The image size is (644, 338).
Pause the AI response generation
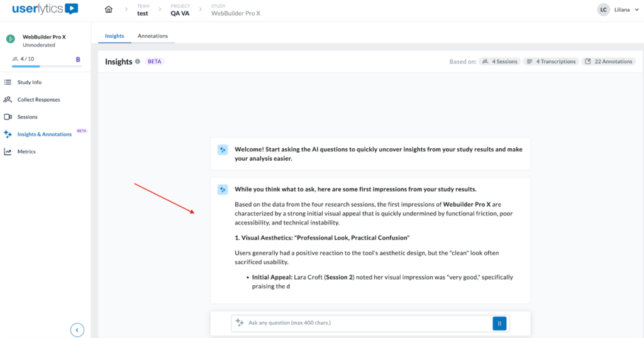(499, 323)
